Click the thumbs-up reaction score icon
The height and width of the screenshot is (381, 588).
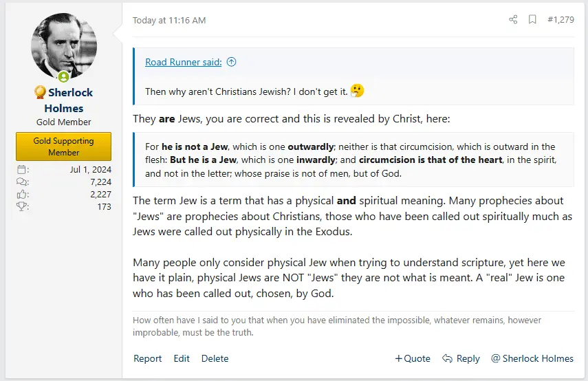[21, 195]
